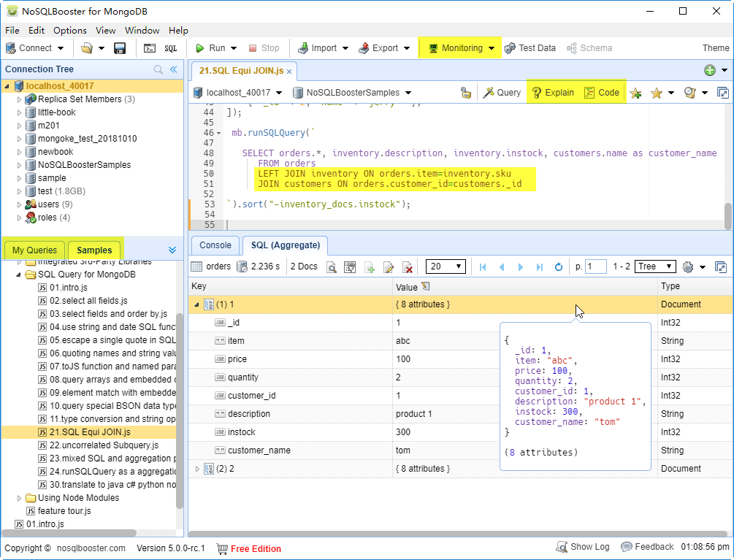Open the page size 20 dropdown
Viewport: 734px width, 560px height.
(446, 266)
